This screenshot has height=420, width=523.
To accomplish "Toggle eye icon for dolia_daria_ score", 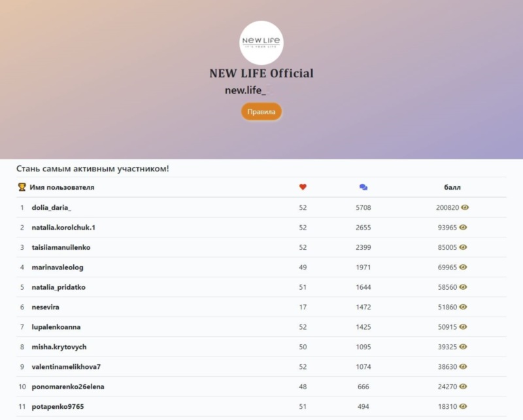I will click(465, 207).
